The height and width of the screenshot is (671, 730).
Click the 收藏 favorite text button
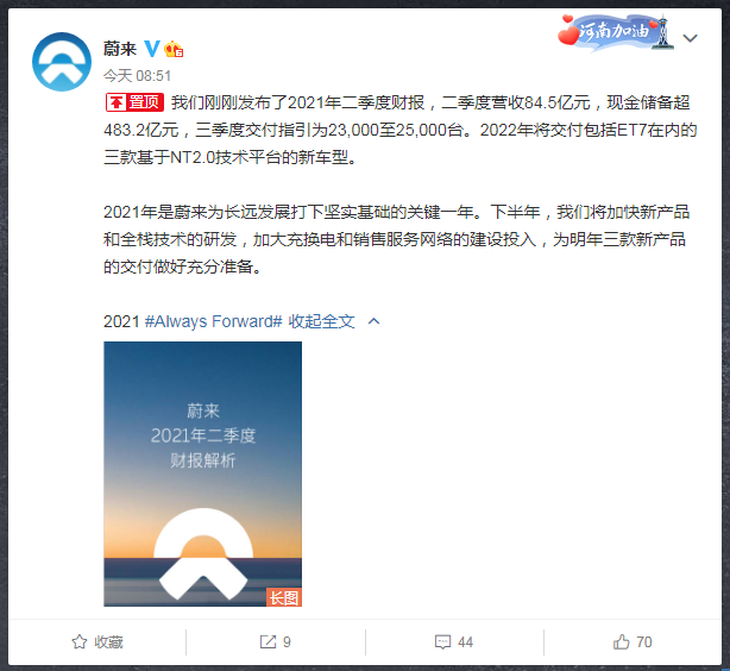(x=108, y=642)
